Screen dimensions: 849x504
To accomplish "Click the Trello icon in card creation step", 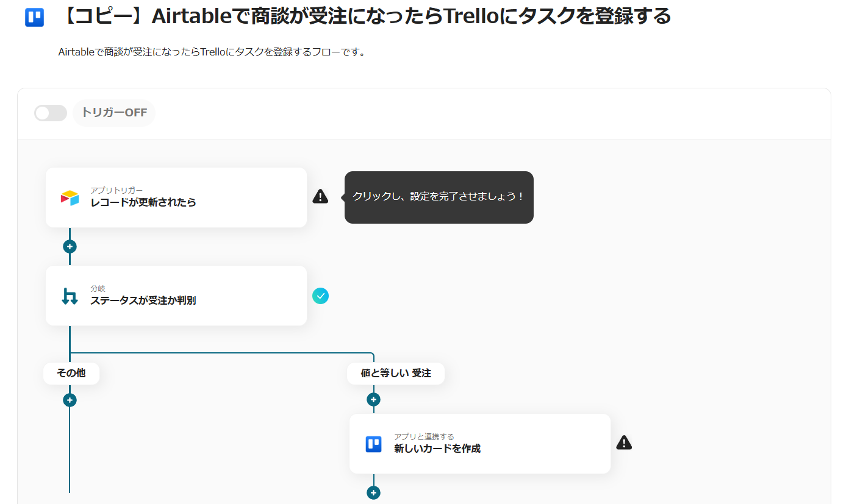I will (x=373, y=444).
